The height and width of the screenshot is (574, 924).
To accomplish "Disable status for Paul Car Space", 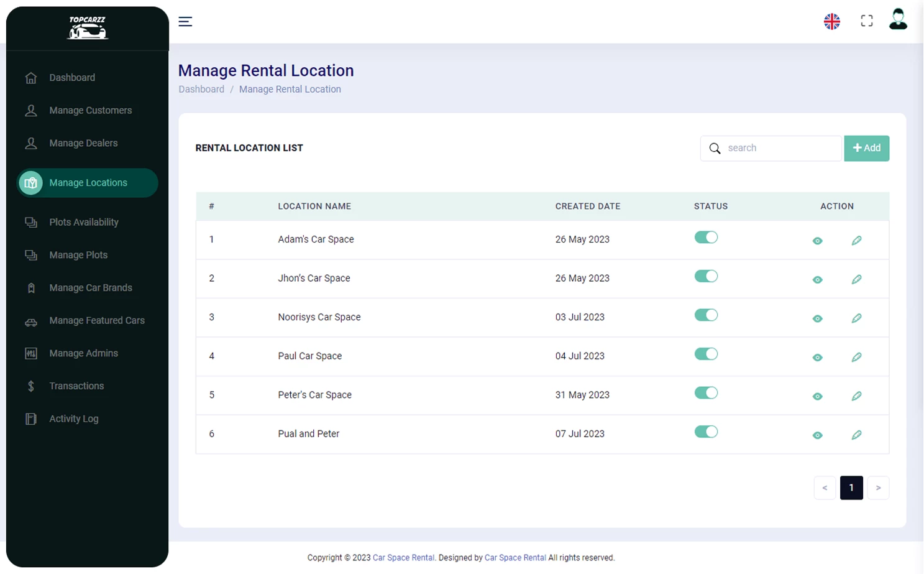I will tap(706, 353).
